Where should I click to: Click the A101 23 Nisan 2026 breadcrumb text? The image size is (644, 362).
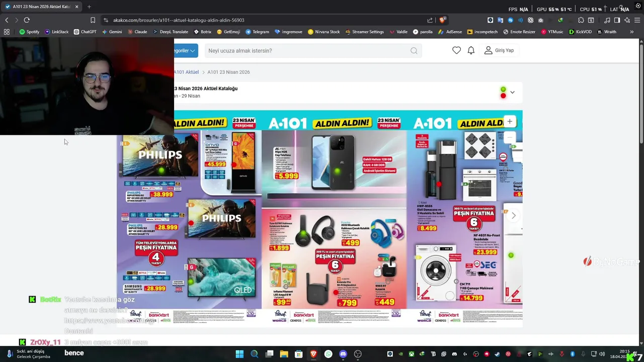click(228, 72)
